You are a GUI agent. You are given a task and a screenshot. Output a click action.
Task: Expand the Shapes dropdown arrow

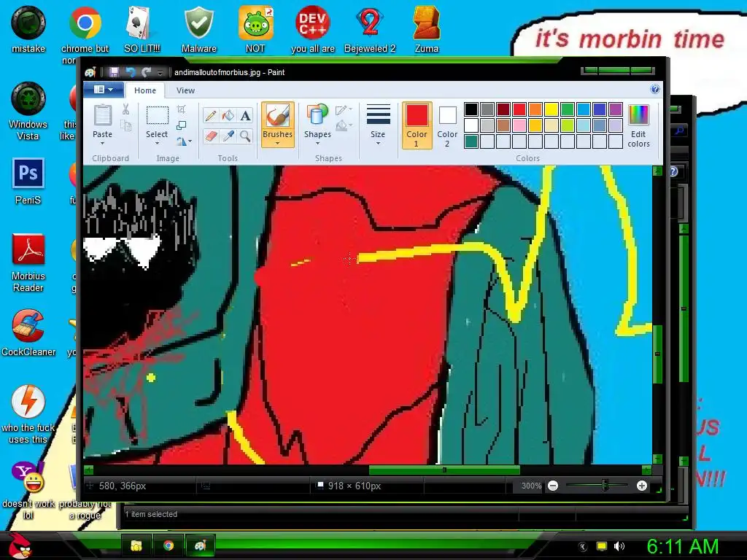tap(317, 144)
